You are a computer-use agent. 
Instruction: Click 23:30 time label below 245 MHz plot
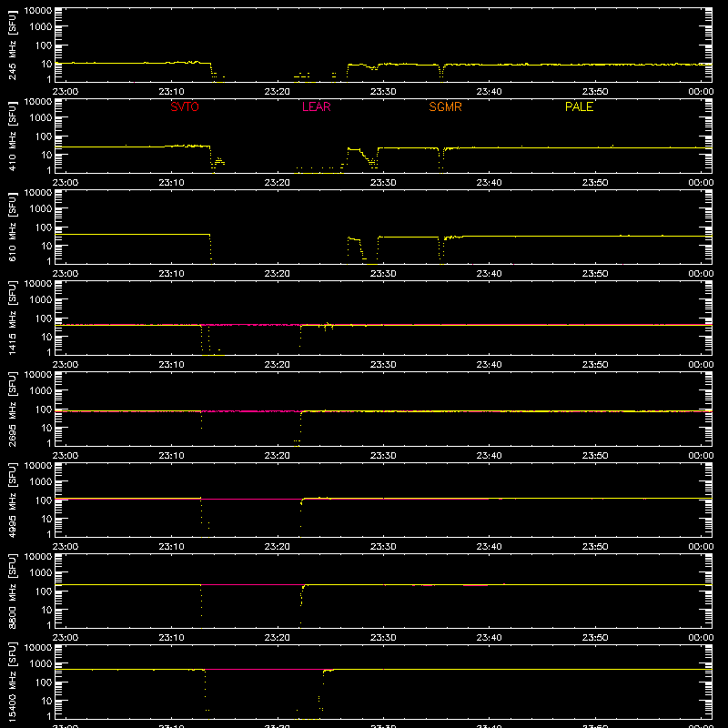pos(383,92)
